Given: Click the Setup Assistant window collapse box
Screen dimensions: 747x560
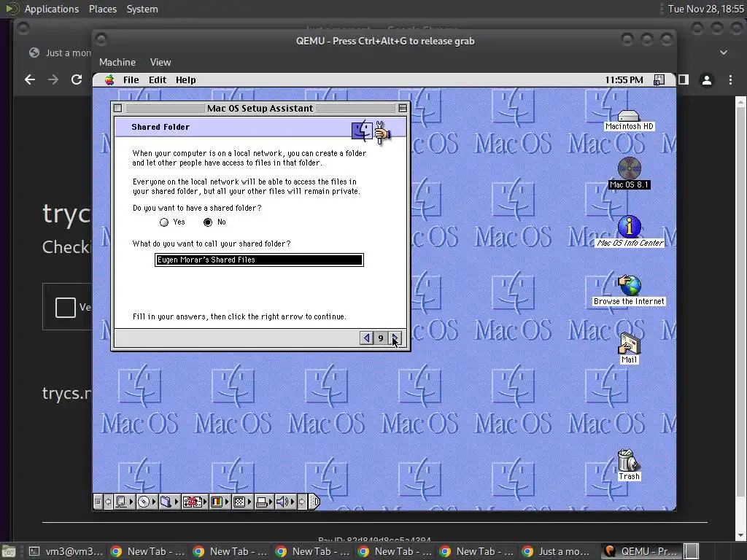Looking at the screenshot, I should pos(403,108).
